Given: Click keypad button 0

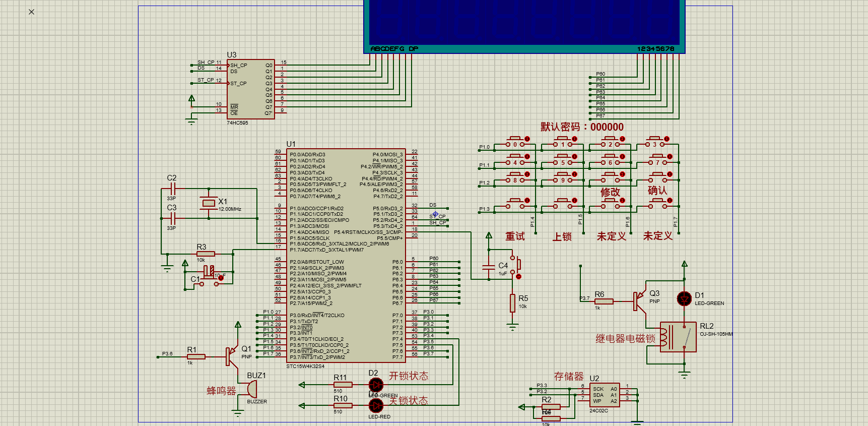Looking at the screenshot, I should tap(515, 142).
